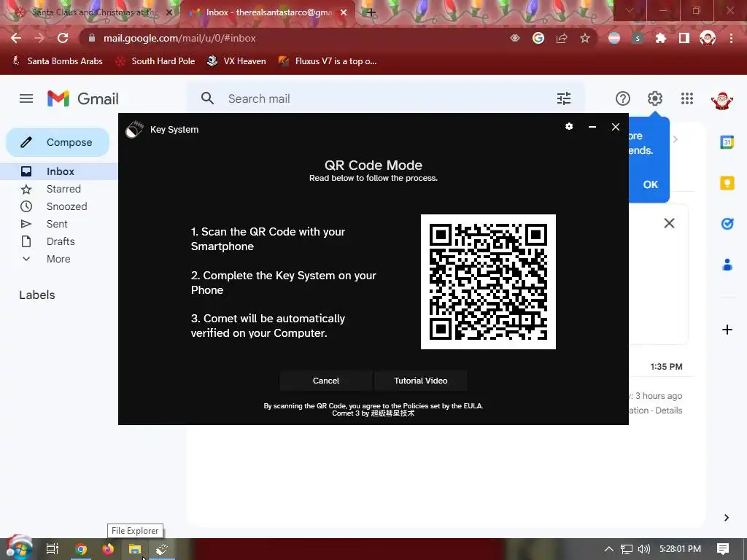Open Task View on taskbar
Image resolution: width=747 pixels, height=560 pixels.
[52, 549]
